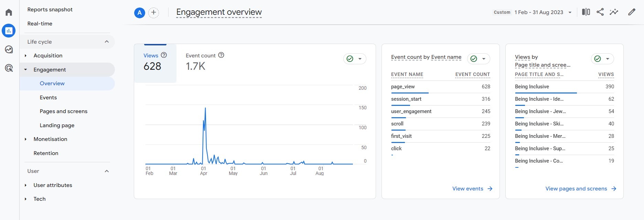Click the April peak on Views chart
This screenshot has width=644, height=220.
(205, 108)
